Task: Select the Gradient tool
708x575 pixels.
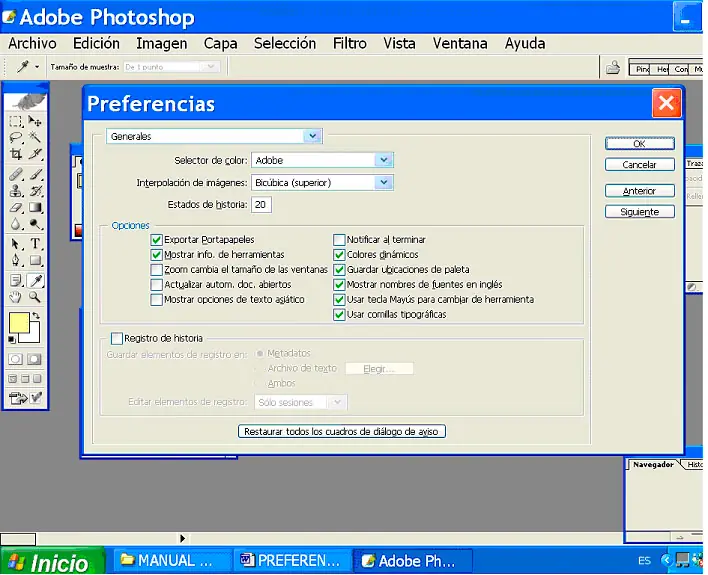Action: coord(35,207)
